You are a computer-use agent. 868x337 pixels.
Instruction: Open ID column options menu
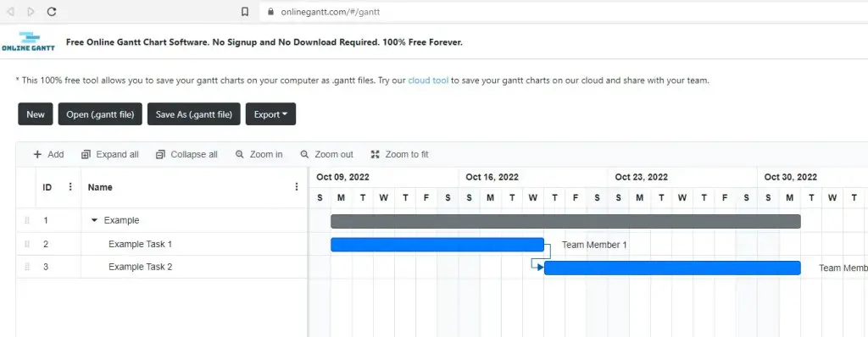click(x=70, y=186)
